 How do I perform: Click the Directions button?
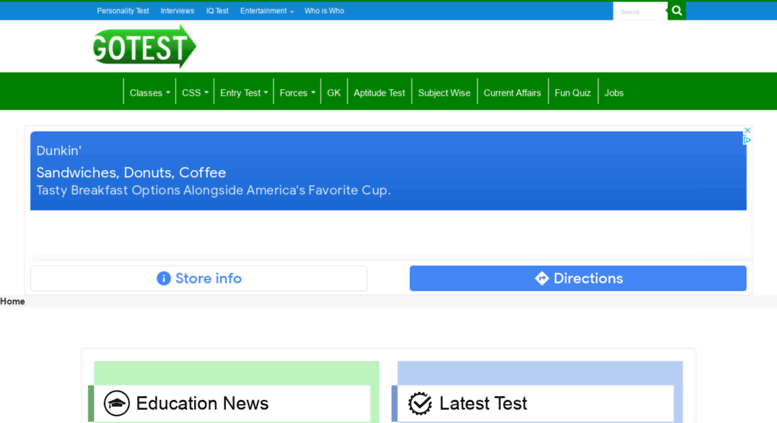click(x=578, y=278)
